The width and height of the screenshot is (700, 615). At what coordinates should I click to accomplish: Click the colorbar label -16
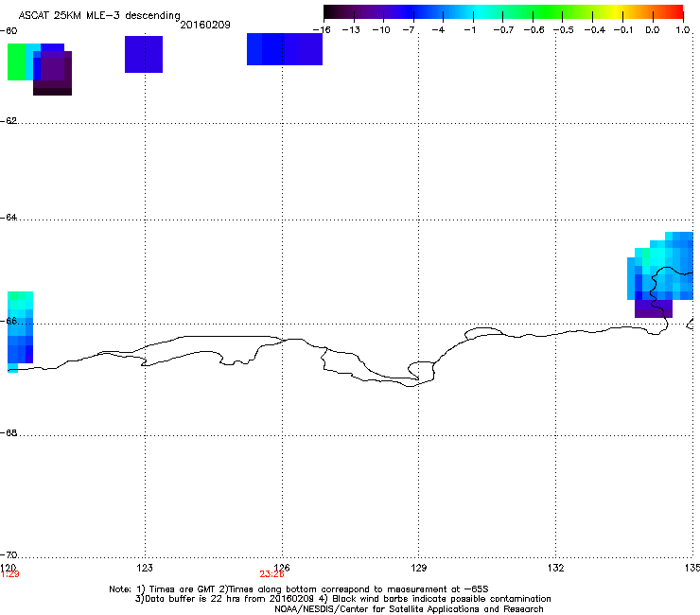pyautogui.click(x=322, y=30)
